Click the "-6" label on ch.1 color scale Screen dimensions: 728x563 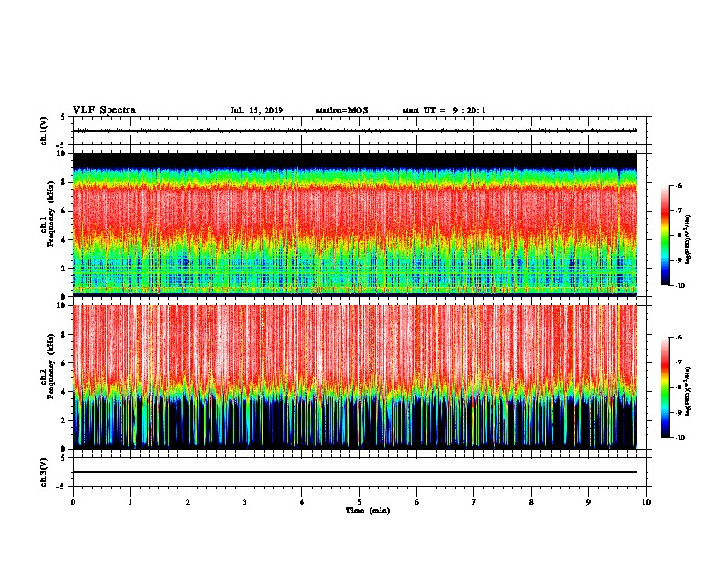[x=678, y=186]
